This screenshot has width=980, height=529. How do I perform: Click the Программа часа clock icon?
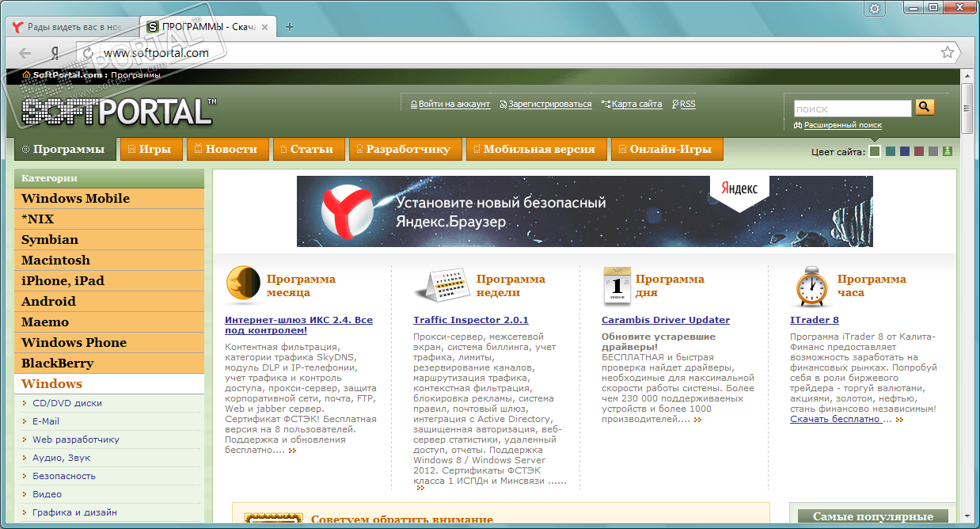point(810,286)
